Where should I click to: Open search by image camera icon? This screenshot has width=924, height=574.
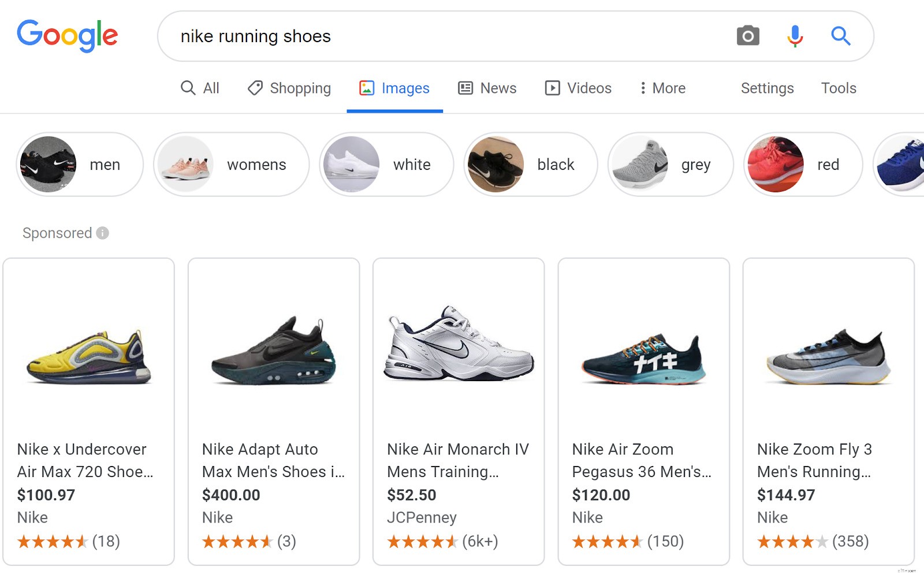click(747, 36)
